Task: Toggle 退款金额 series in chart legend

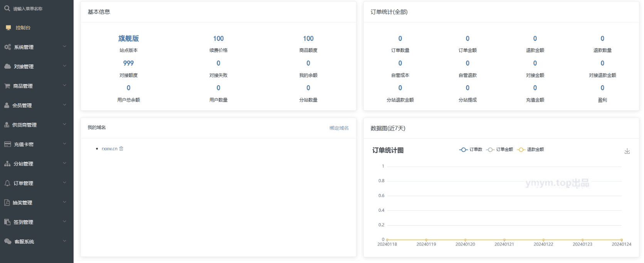Action: (x=530, y=150)
